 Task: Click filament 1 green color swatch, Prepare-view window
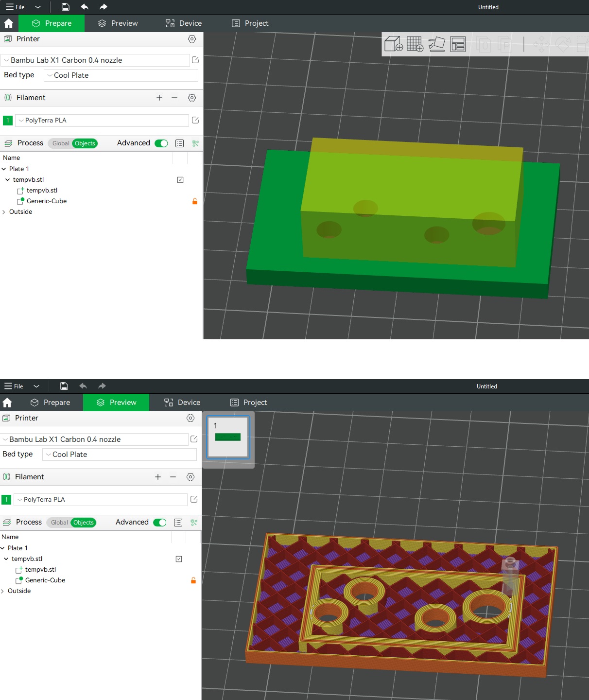coord(8,121)
